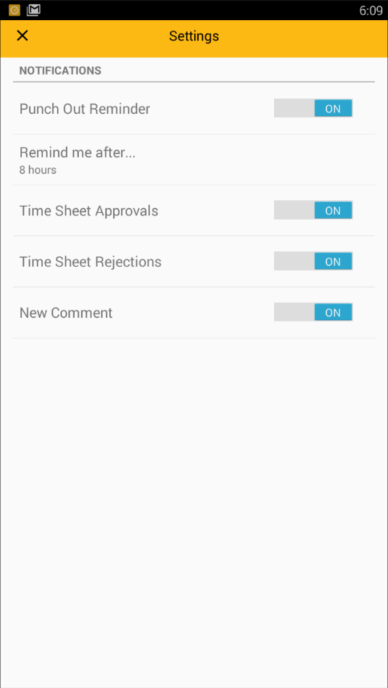This screenshot has height=688, width=388.
Task: Tap gray track of New Comment switch
Action: tap(294, 312)
